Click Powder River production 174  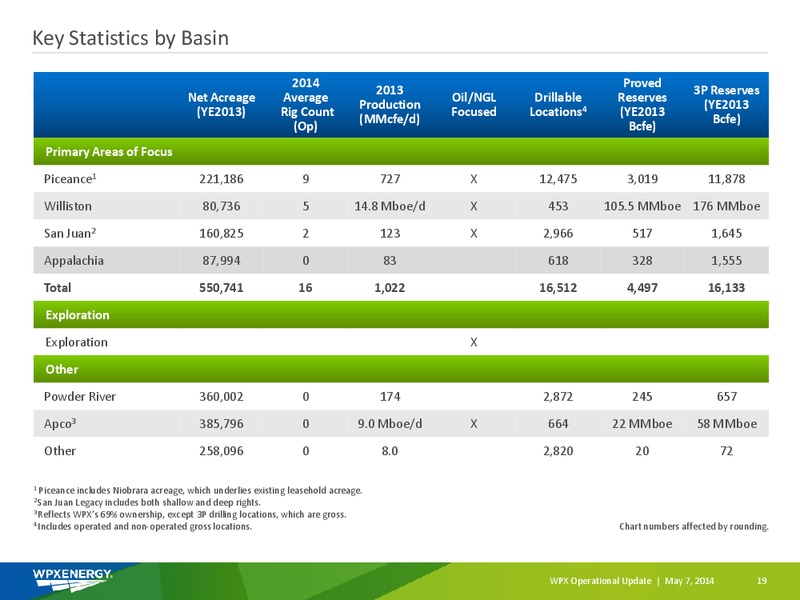point(390,396)
